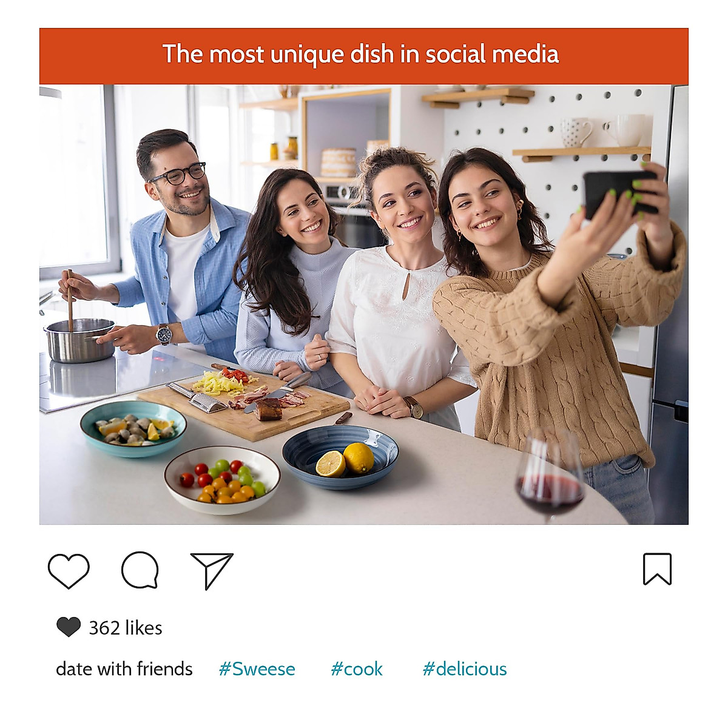Open the #cook hashtag
This screenshot has width=728, height=728.
pos(357,669)
